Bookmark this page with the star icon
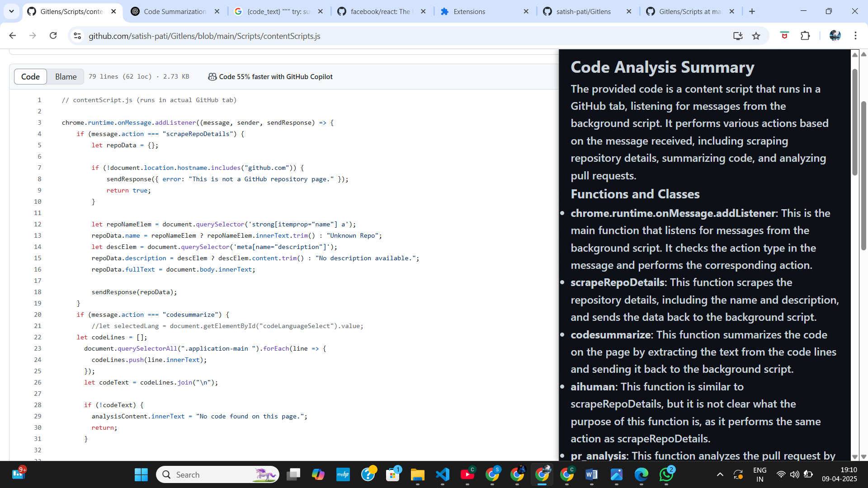 pos(756,36)
